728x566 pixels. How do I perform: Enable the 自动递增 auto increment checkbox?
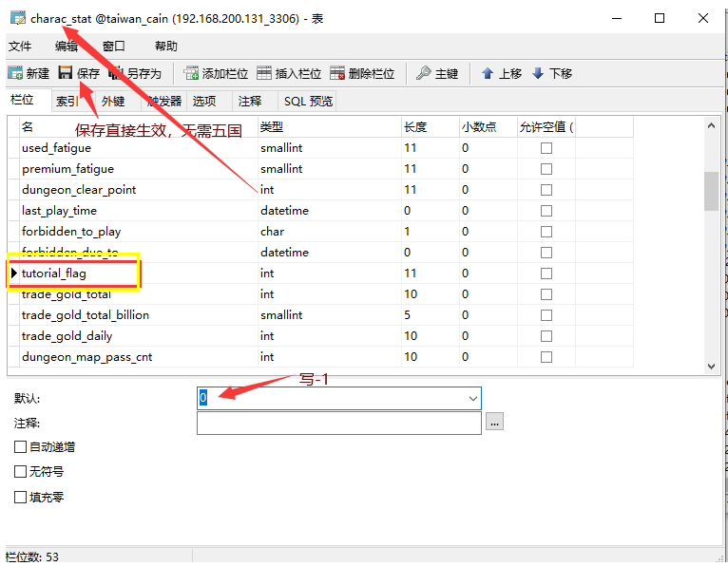[x=21, y=446]
